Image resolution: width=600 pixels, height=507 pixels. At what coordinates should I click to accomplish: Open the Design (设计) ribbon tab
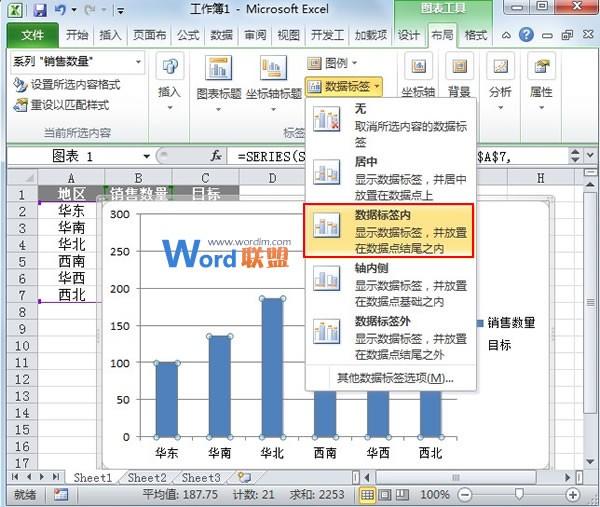409,35
